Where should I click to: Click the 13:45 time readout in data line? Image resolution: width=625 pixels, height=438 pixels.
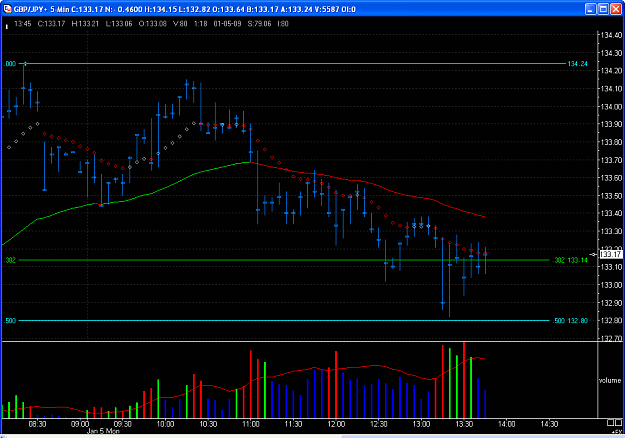click(x=23, y=24)
